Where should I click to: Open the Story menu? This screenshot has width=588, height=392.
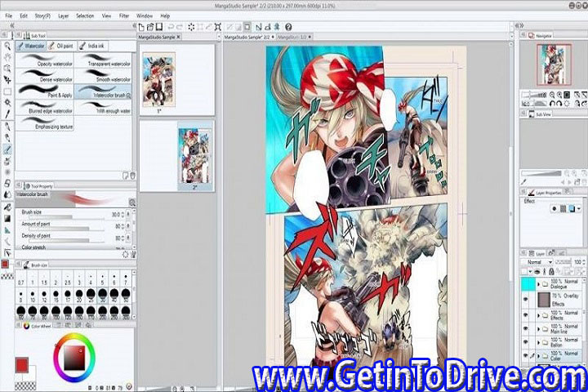pyautogui.click(x=42, y=16)
